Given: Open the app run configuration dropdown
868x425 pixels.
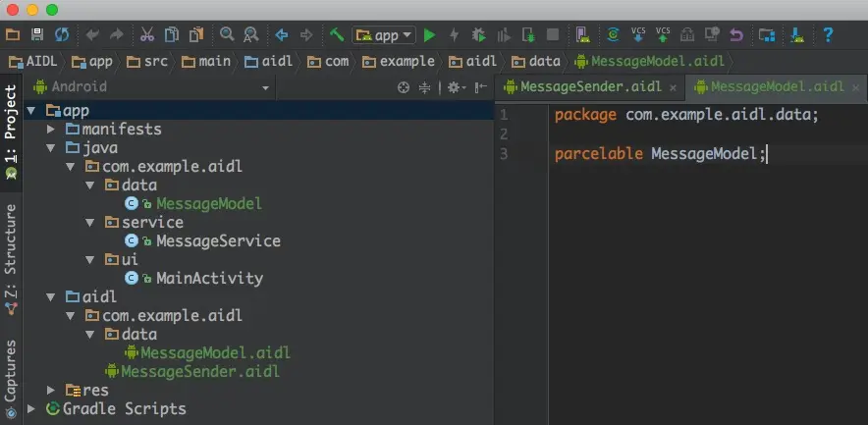Looking at the screenshot, I should [384, 35].
